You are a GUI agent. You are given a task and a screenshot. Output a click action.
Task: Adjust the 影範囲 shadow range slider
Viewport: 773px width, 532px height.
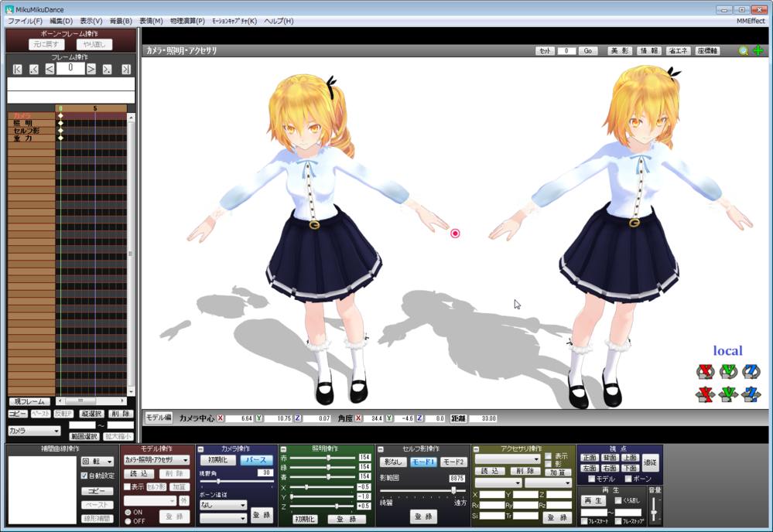(x=453, y=490)
